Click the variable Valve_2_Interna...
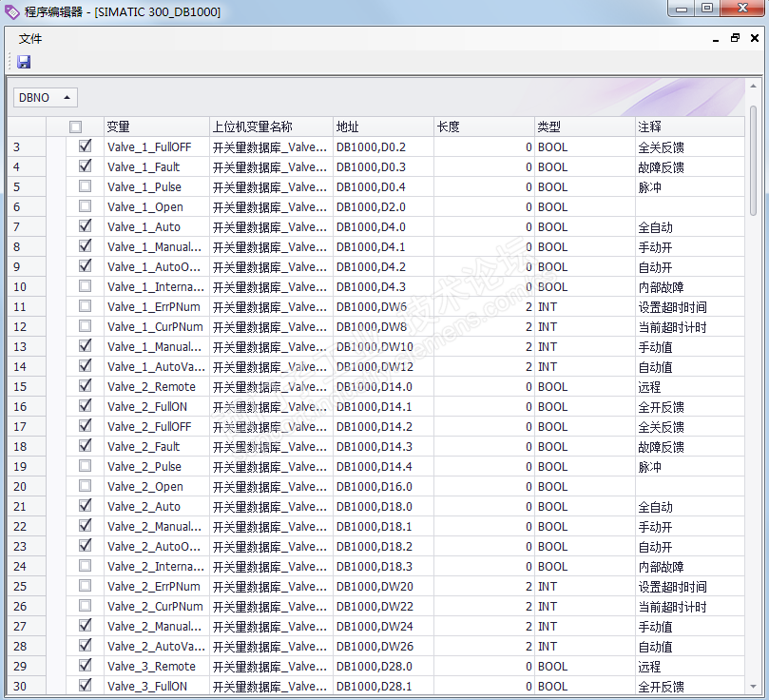The image size is (769, 700). [x=157, y=566]
